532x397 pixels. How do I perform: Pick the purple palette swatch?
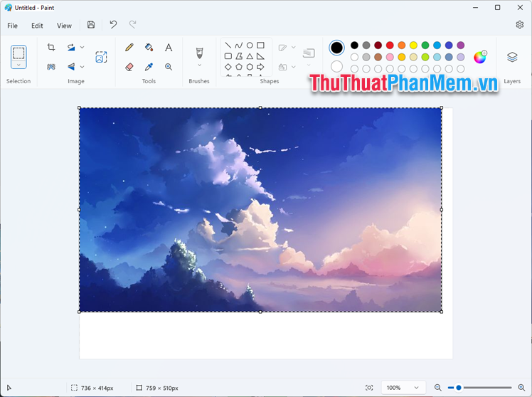pos(460,45)
